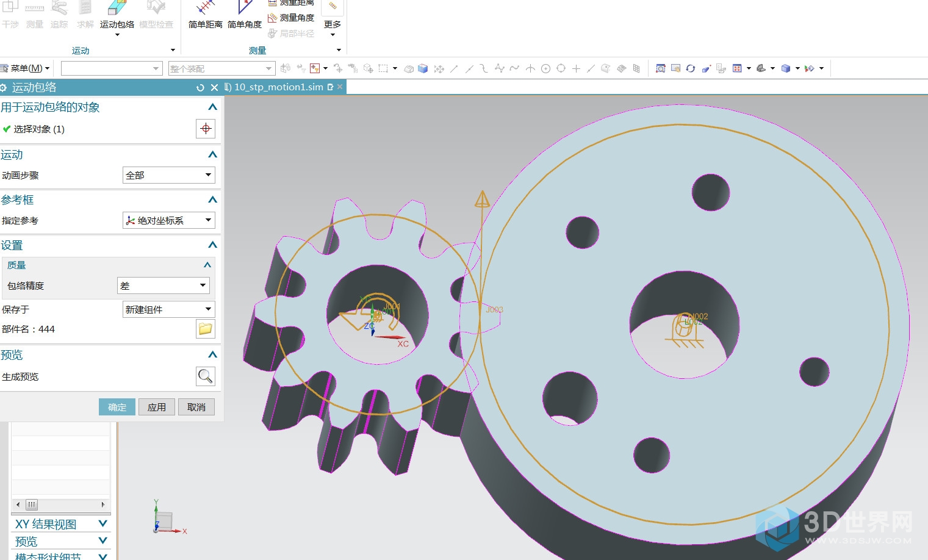Open the animation steps (全部) dropdown
928x560 pixels.
pyautogui.click(x=169, y=175)
